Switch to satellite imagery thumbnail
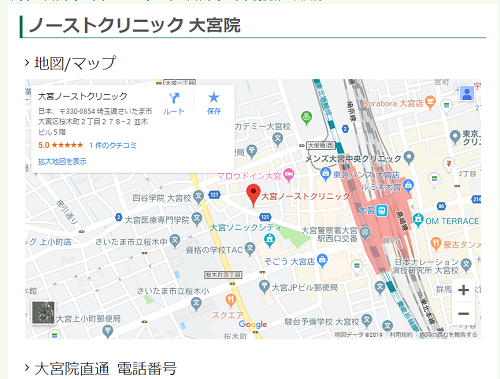 pyautogui.click(x=43, y=313)
